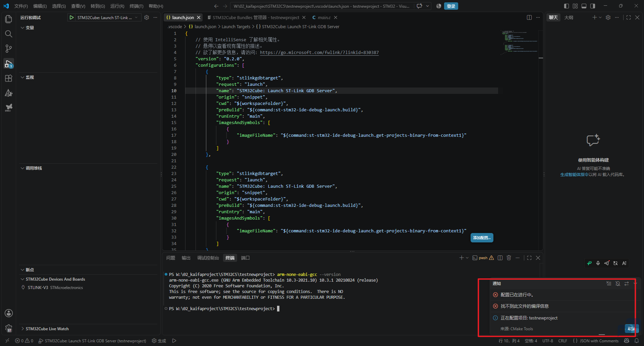Open the new terminal profile dropdown arrow
Viewport: 644px width, 346px height.
467,258
